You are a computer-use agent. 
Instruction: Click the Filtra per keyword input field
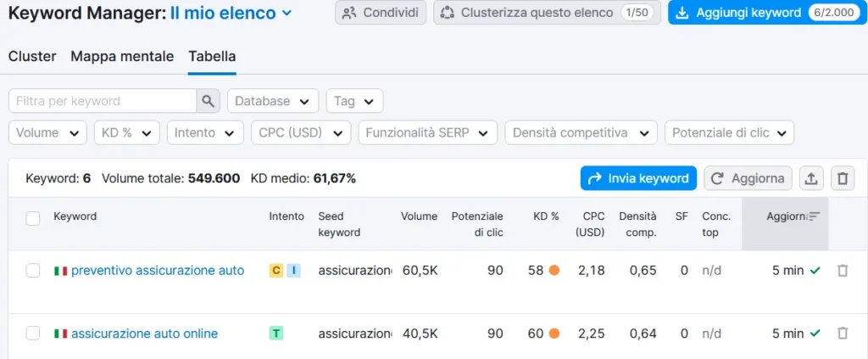tap(102, 101)
